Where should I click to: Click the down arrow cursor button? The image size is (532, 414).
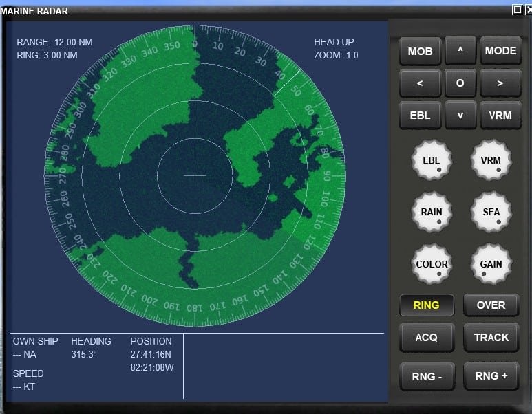[x=460, y=115]
